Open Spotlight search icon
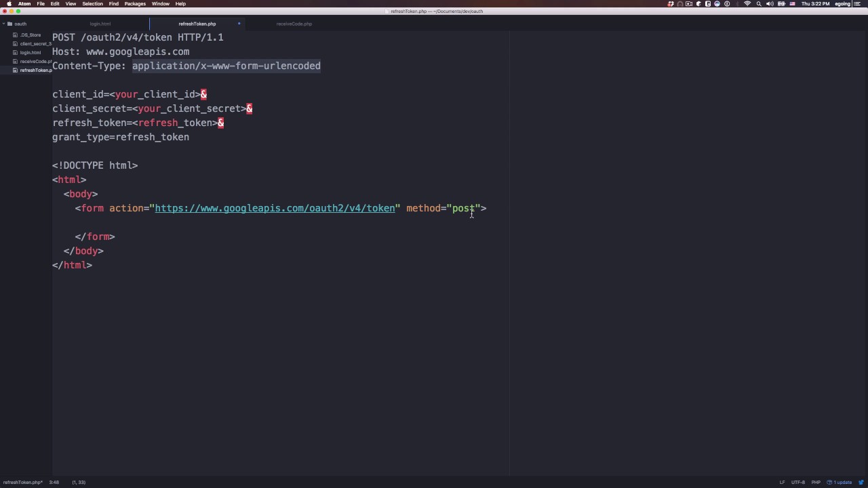The width and height of the screenshot is (868, 488). [759, 3]
